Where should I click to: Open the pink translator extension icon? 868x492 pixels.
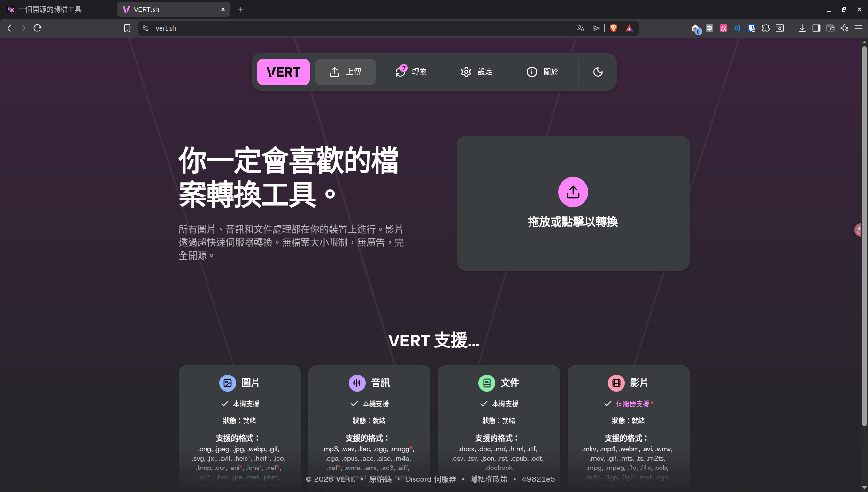(723, 28)
